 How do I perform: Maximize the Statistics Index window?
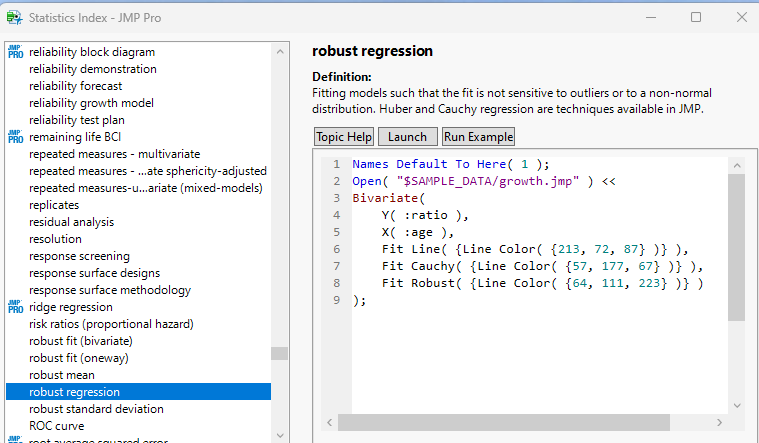point(696,17)
